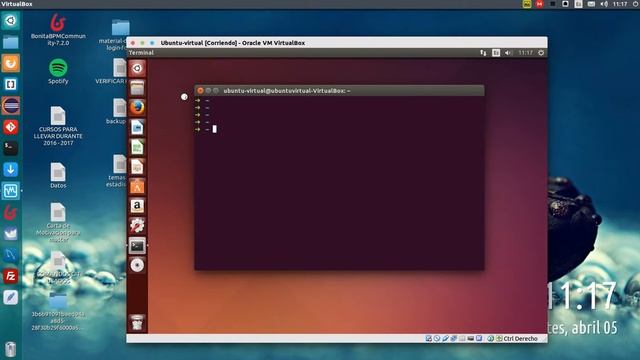Image resolution: width=640 pixels, height=360 pixels.
Task: Open guest network indicator in top panel
Action: pos(483,53)
